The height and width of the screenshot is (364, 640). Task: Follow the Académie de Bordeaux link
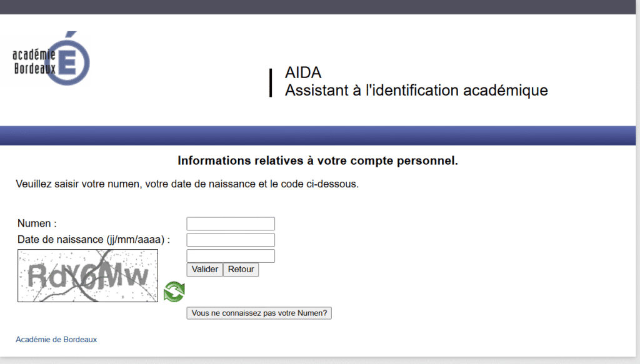tap(56, 340)
